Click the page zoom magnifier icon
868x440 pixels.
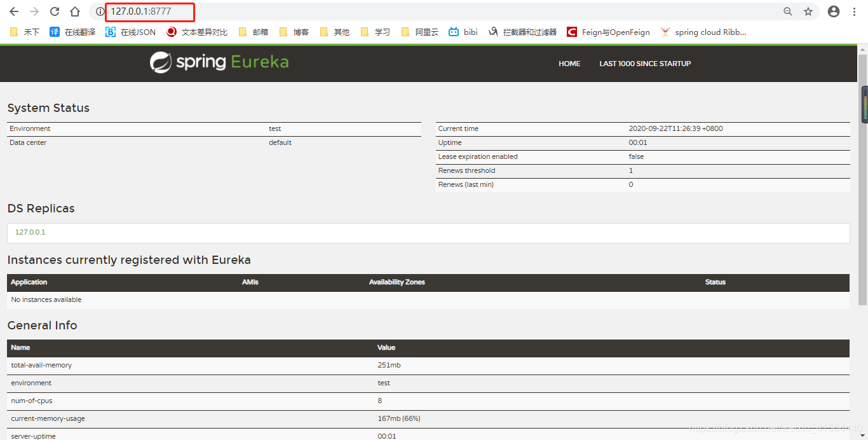coord(788,11)
